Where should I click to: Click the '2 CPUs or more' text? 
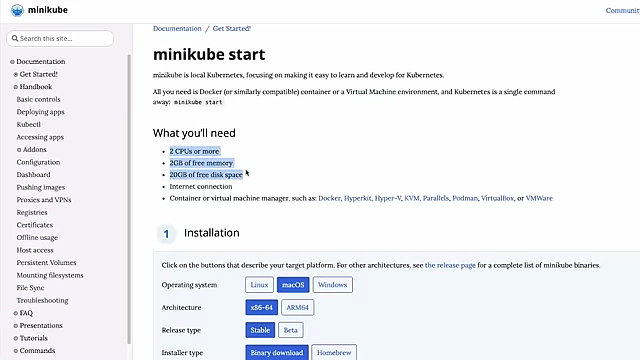194,151
